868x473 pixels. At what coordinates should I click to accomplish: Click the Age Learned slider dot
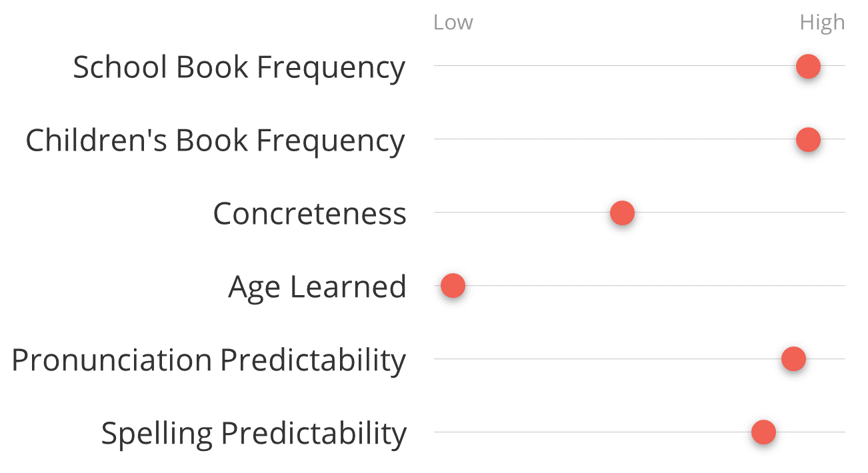453,286
